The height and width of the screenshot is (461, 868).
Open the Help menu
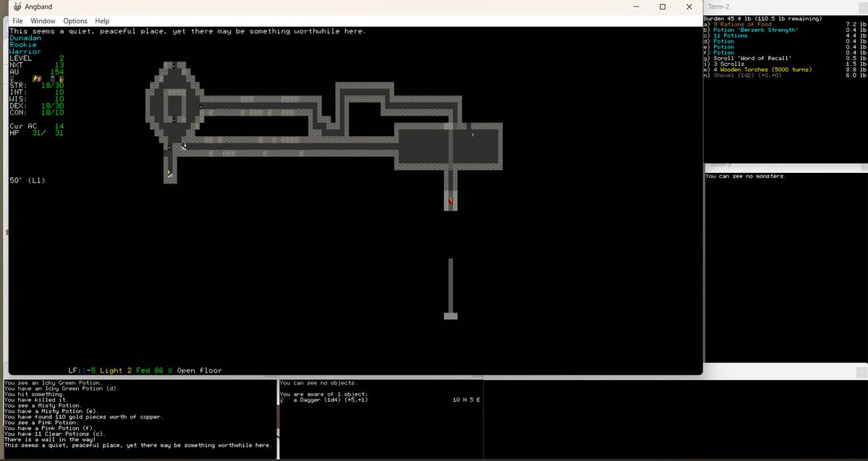(x=102, y=21)
